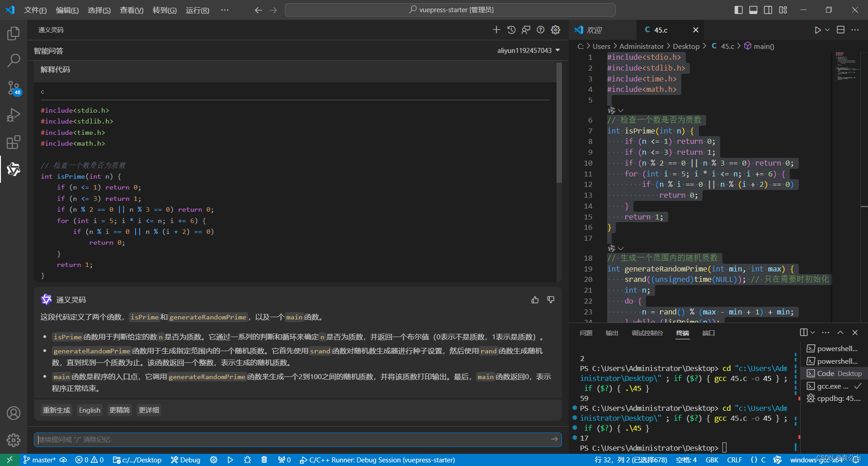Switch to the 调试控制台 panel tab
This screenshot has height=466, width=868.
[647, 333]
